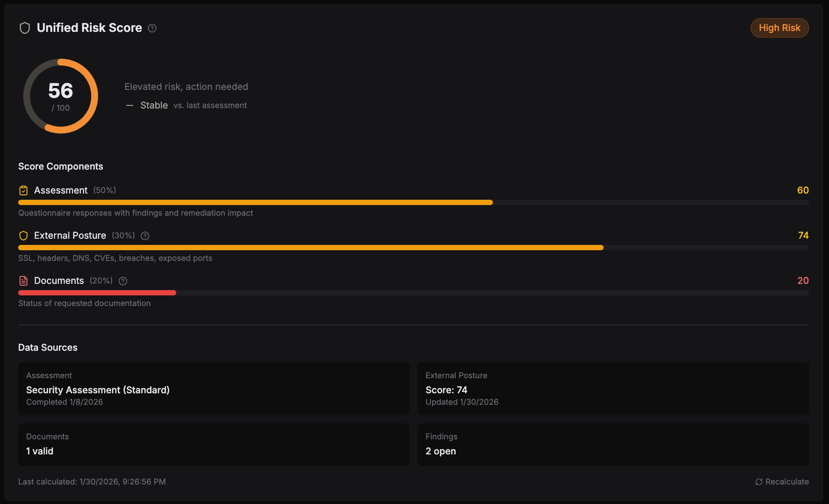Open the Security Assessment (Standard) data source card
The image size is (829, 504).
coord(213,389)
